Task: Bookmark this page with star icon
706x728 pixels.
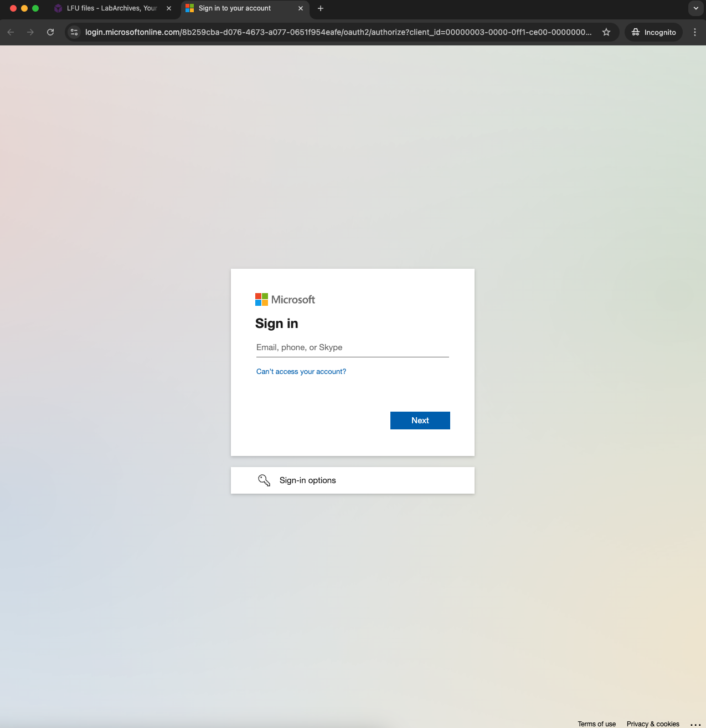Action: (x=606, y=32)
